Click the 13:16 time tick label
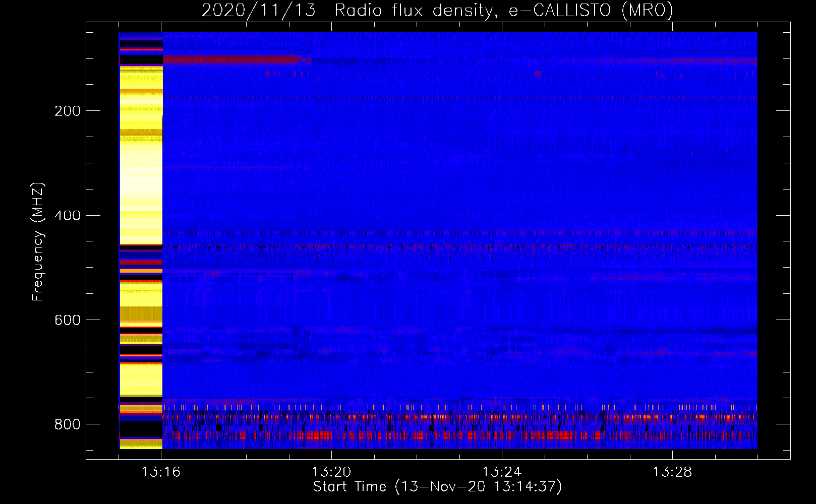This screenshot has height=504, width=816. click(161, 472)
